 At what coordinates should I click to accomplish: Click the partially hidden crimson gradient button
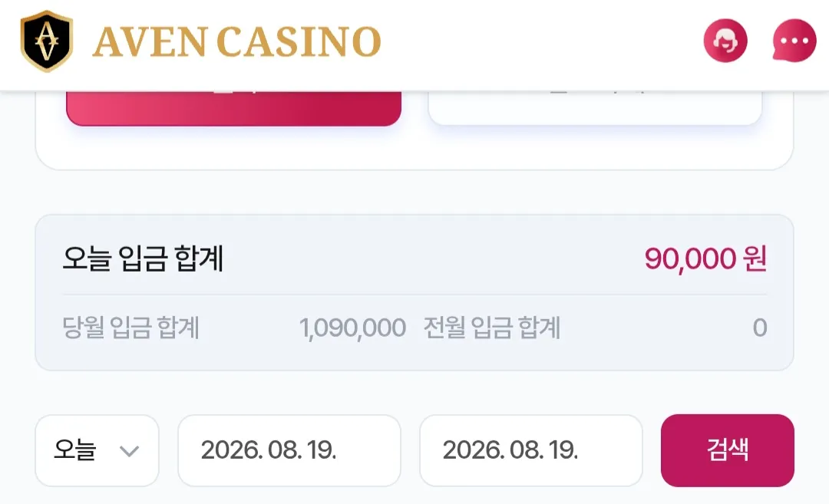(233, 108)
